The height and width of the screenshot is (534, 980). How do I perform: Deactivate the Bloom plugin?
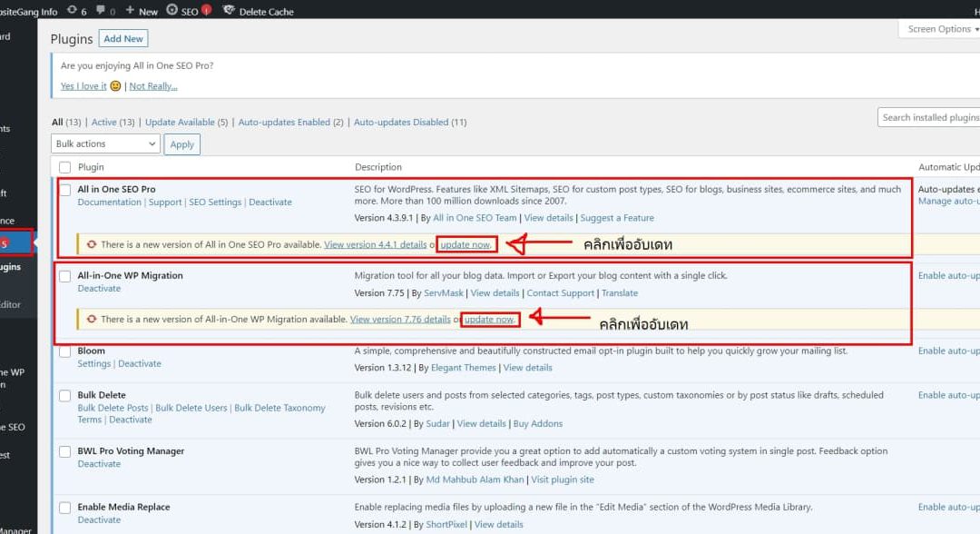pos(140,363)
